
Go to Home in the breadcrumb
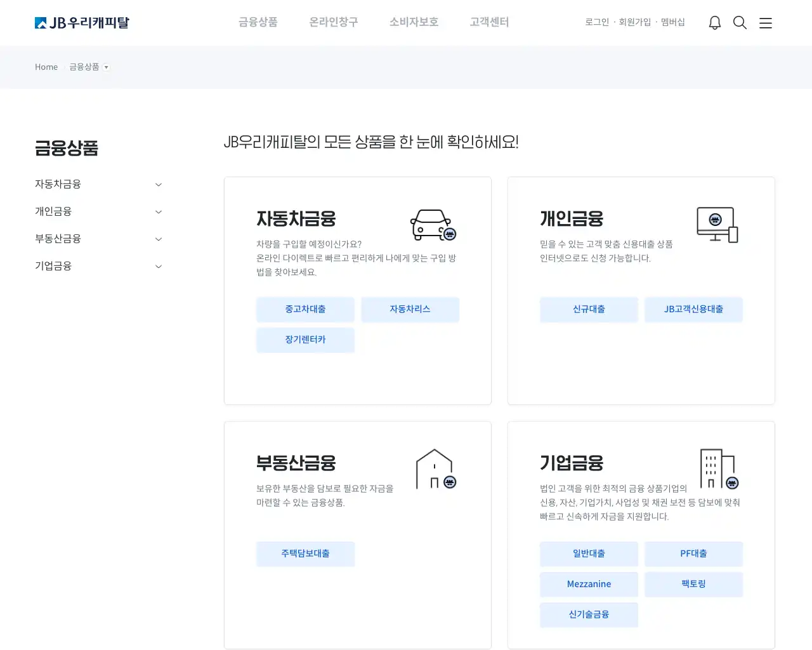46,67
